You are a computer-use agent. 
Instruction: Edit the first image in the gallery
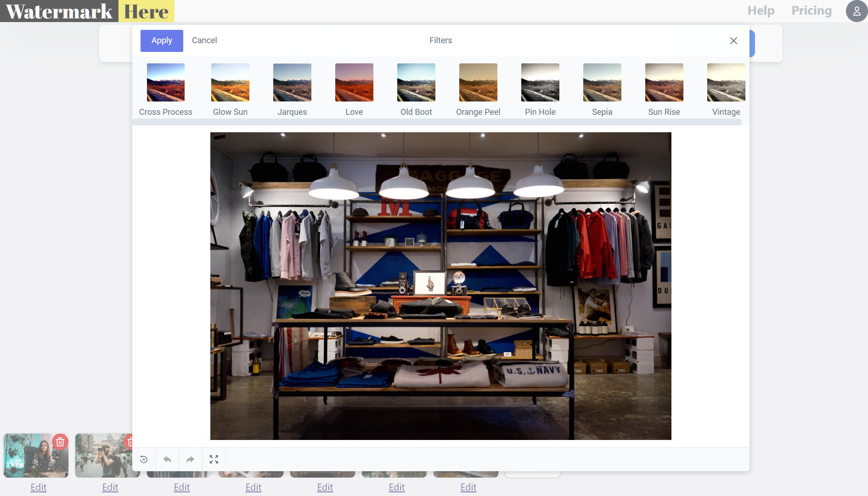tap(38, 487)
